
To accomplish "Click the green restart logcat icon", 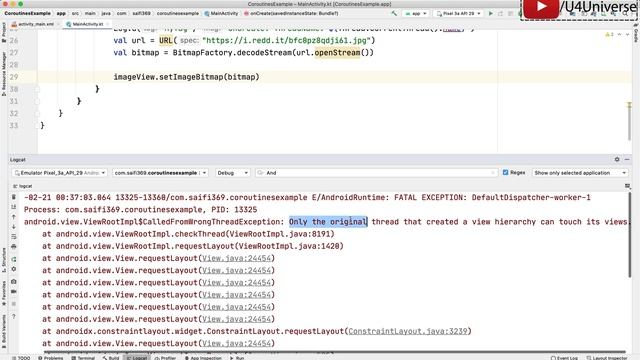I will pos(13,259).
